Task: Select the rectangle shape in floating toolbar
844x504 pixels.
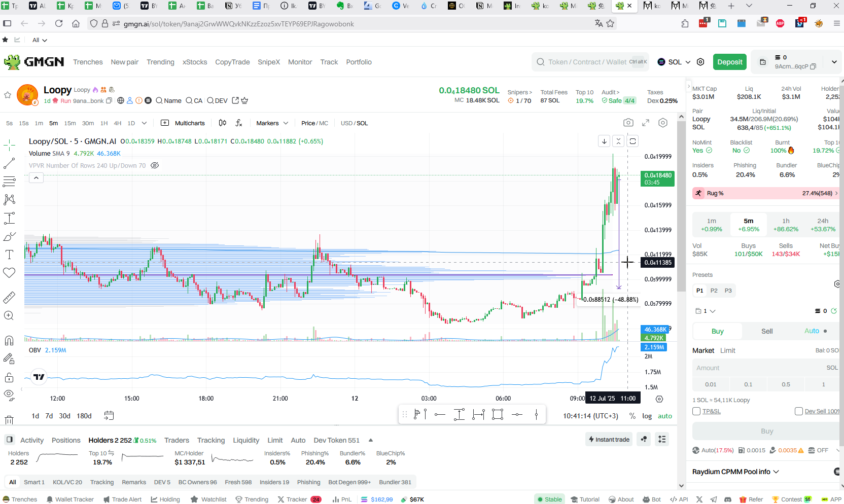Action: (498, 414)
